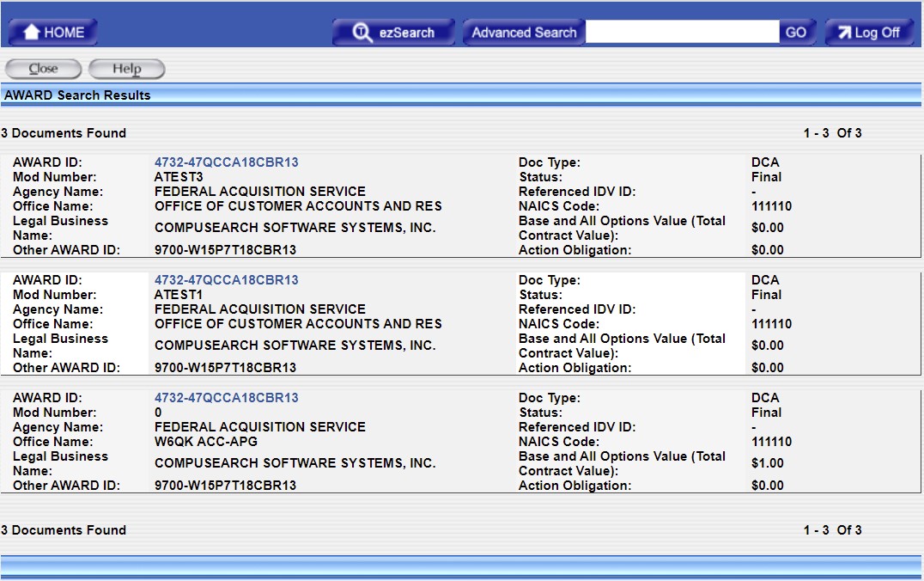
Task: Run search with GO button
Action: 797,33
